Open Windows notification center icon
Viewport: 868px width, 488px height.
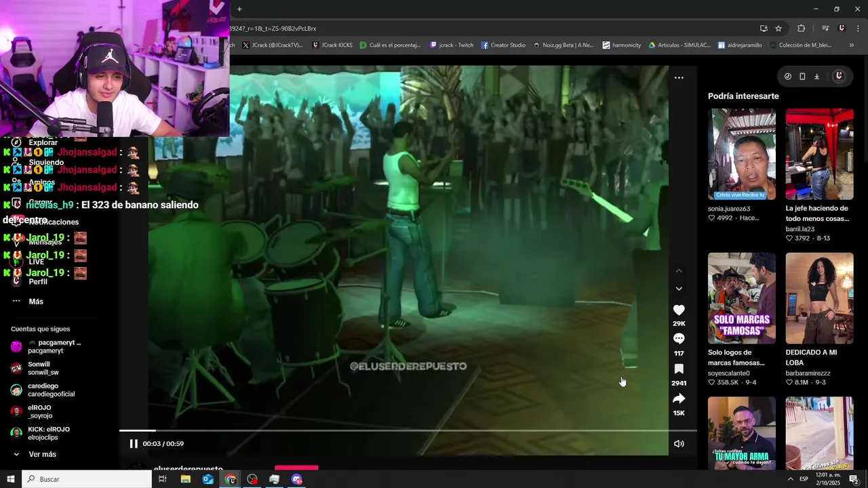pyautogui.click(x=854, y=479)
